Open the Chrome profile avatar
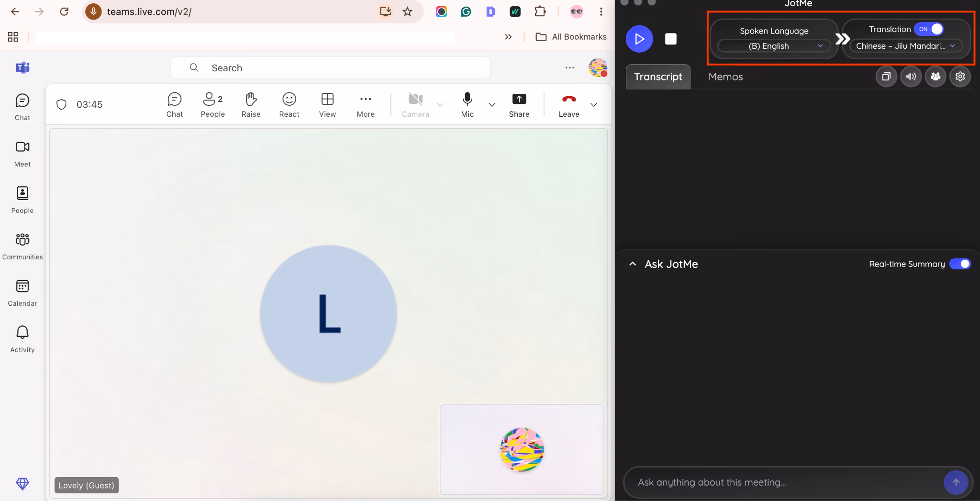Screen dimensions: 980x501 click(576, 11)
